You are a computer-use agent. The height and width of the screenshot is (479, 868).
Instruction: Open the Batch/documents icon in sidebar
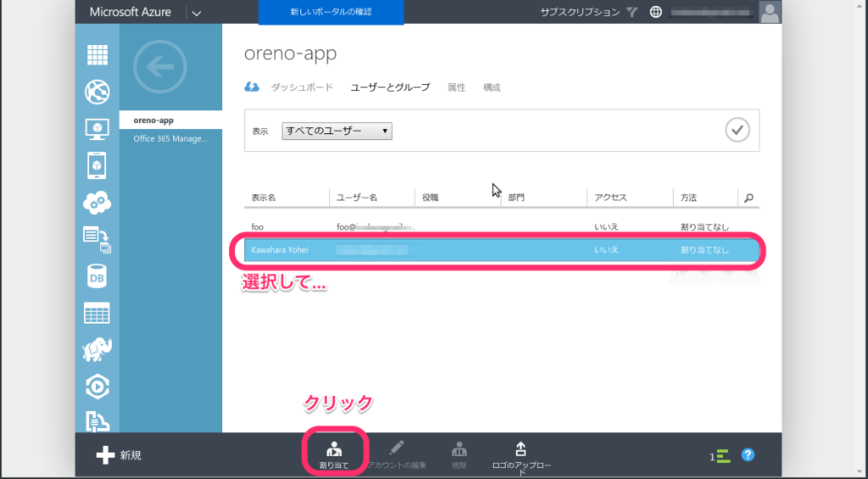pos(97,239)
